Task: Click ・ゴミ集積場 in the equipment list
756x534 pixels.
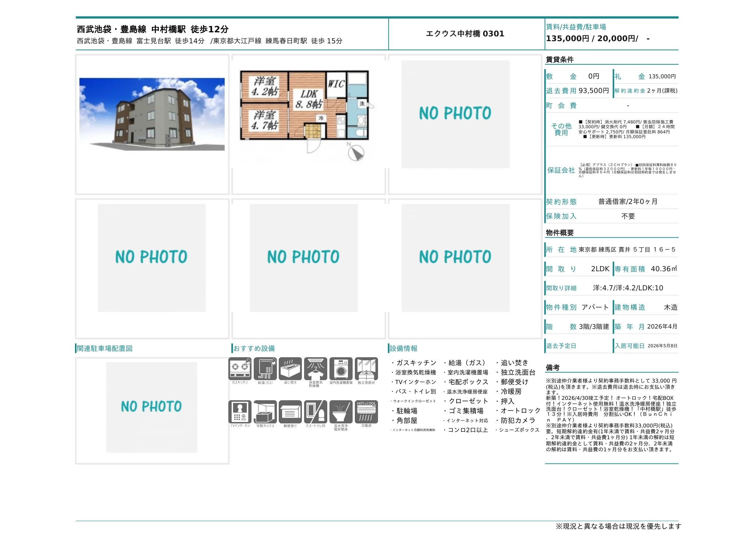Action: [463, 411]
